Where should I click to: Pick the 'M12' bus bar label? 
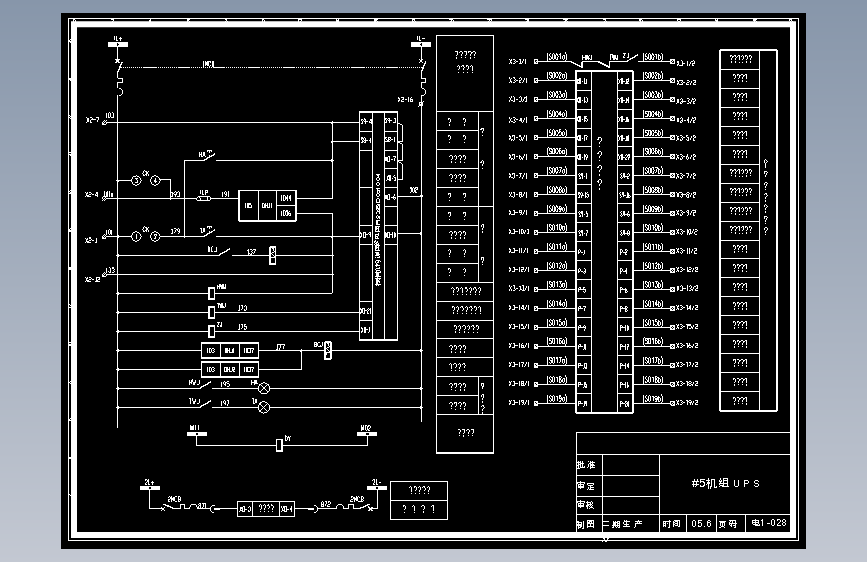pyautogui.click(x=365, y=428)
